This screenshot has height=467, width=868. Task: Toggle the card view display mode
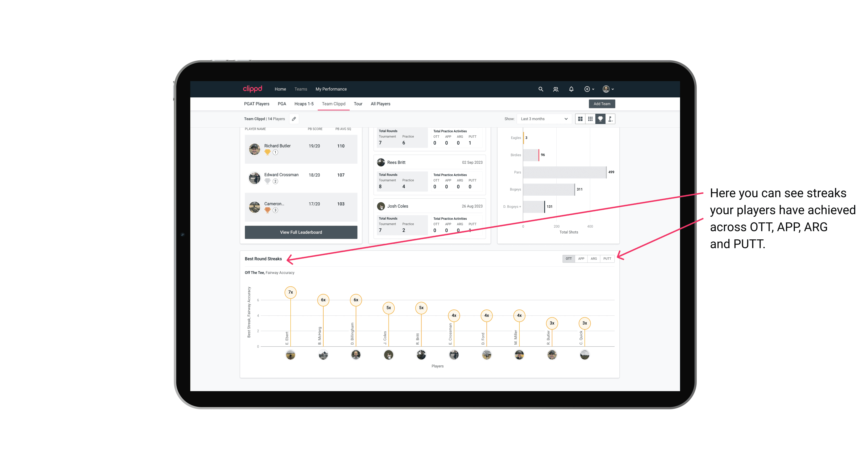click(580, 119)
